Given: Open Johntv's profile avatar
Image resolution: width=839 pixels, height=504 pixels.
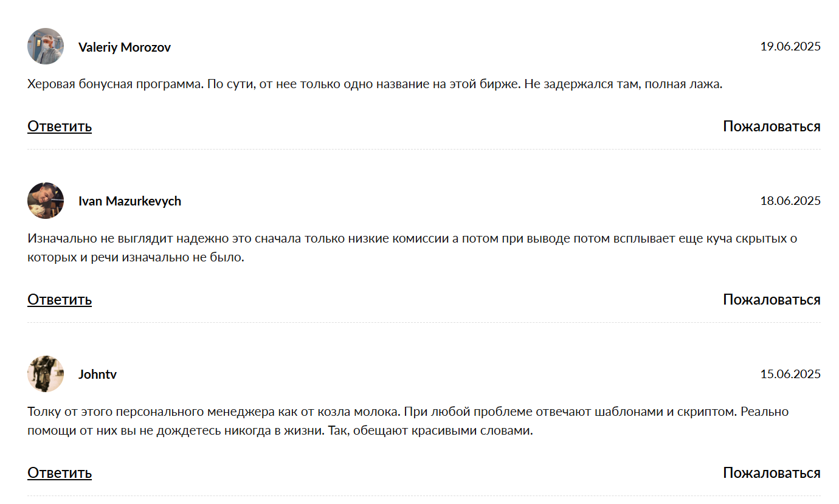Looking at the screenshot, I should (x=46, y=374).
